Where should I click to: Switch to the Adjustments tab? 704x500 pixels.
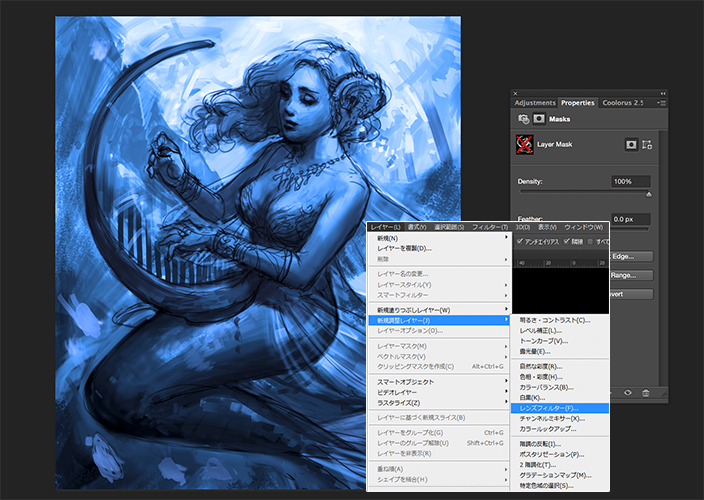535,103
